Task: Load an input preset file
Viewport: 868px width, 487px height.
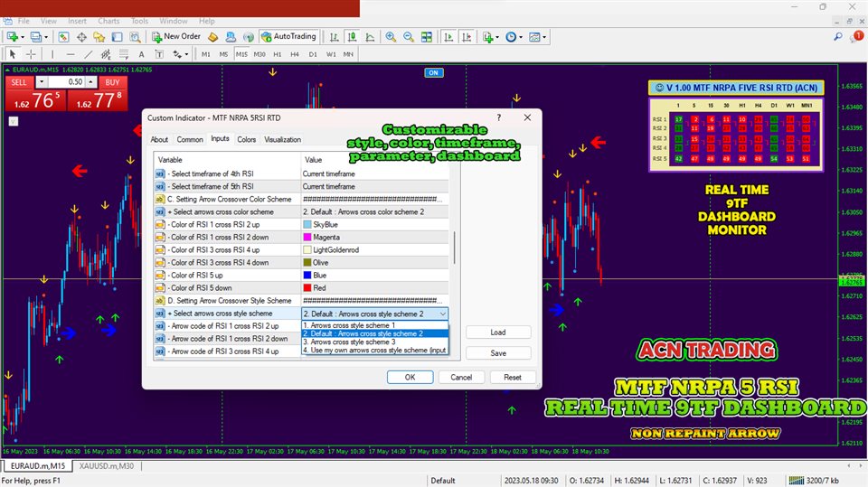Action: pos(498,332)
